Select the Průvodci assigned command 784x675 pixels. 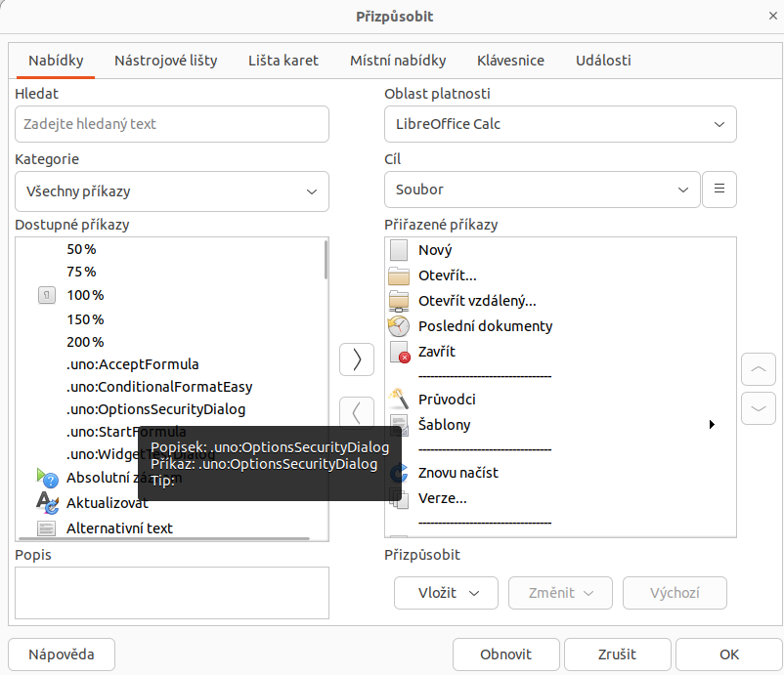click(447, 400)
